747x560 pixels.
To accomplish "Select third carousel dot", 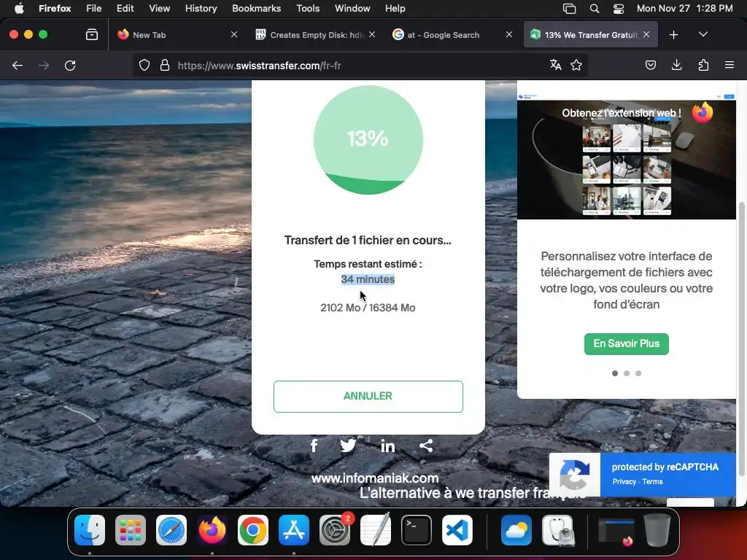I will click(638, 373).
